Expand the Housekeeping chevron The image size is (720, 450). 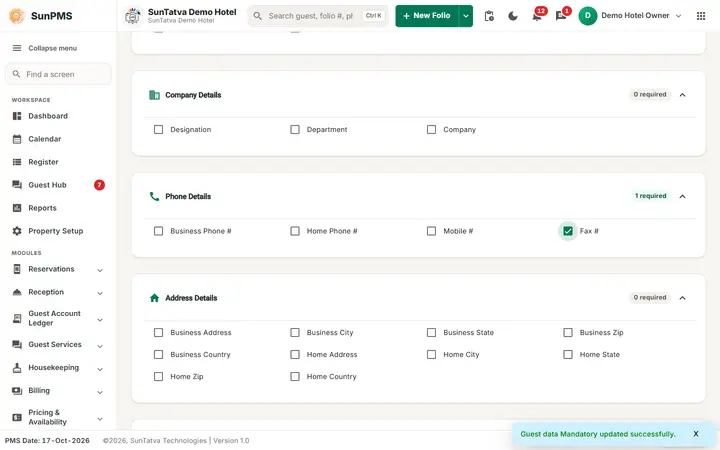pyautogui.click(x=100, y=369)
